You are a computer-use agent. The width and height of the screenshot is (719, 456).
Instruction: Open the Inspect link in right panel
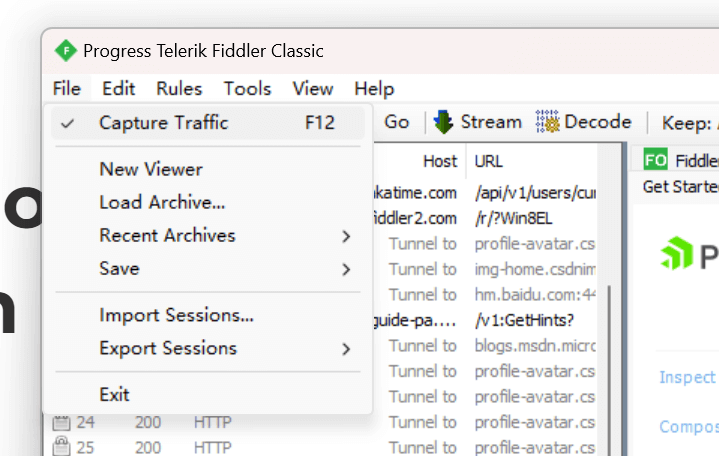click(687, 377)
